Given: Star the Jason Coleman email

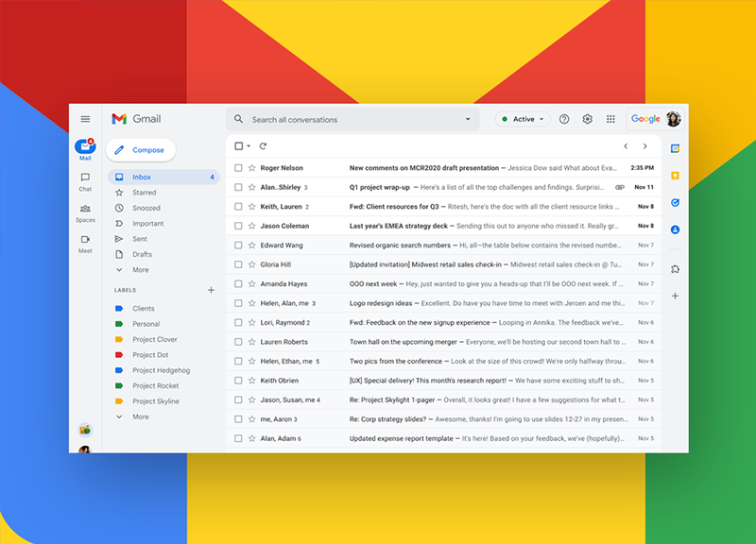Looking at the screenshot, I should (251, 226).
